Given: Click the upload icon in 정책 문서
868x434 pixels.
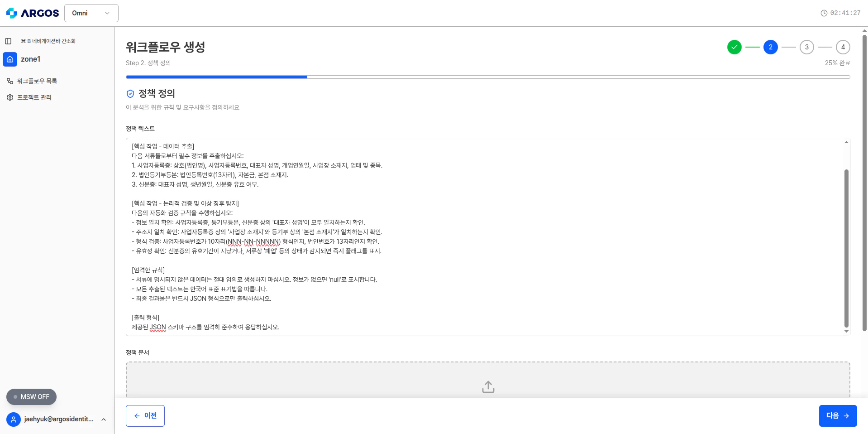Looking at the screenshot, I should click(x=488, y=387).
